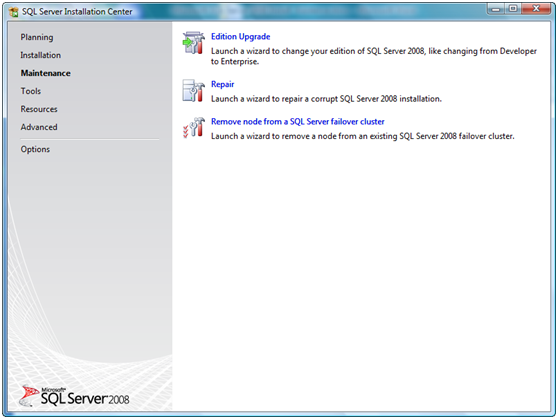Launch the Edition Upgrade link
The height and width of the screenshot is (419, 558).
click(x=241, y=37)
